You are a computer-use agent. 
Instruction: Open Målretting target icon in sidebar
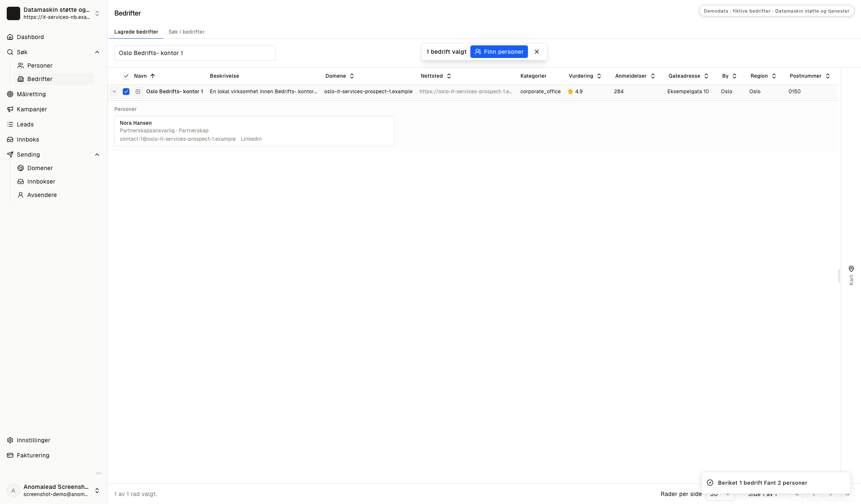[10, 94]
